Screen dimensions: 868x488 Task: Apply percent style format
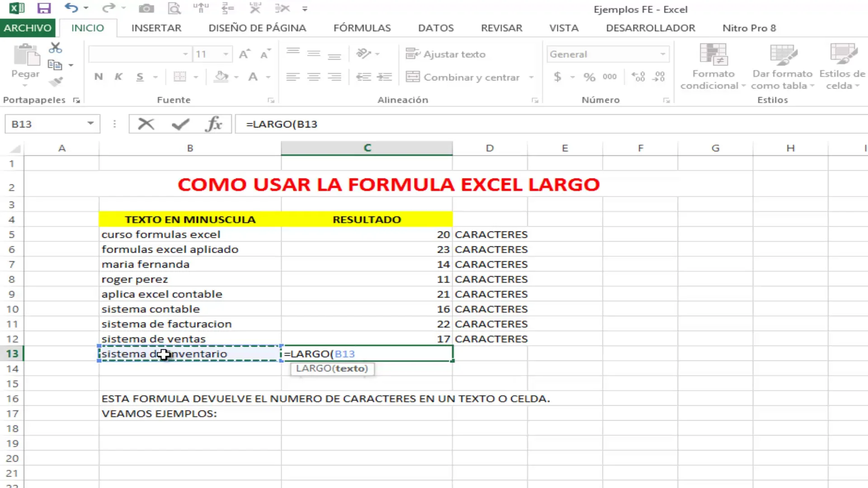[590, 77]
